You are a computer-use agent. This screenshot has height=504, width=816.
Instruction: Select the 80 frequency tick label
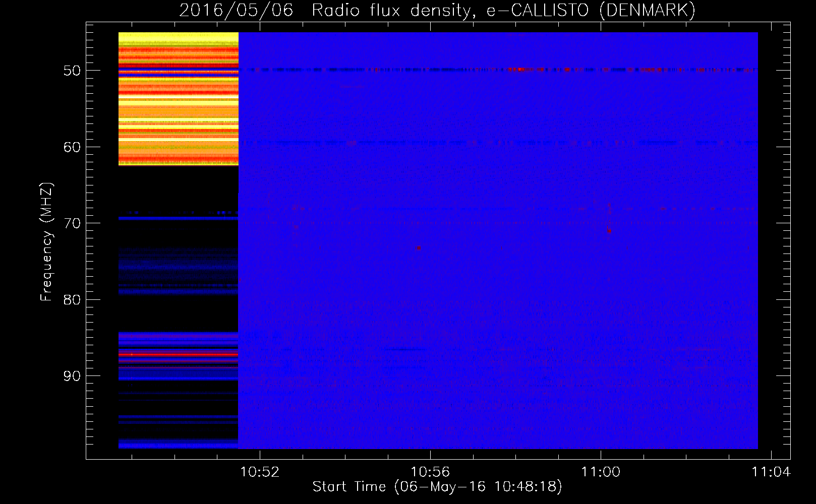72,300
